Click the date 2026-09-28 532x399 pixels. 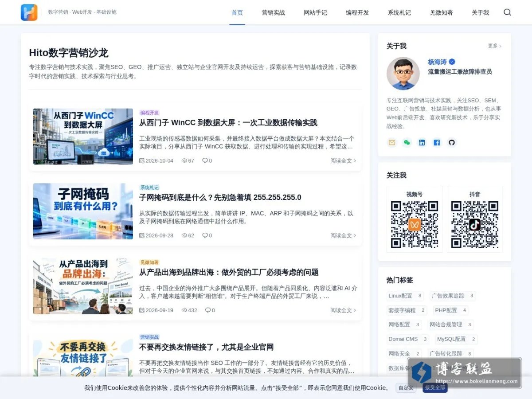point(160,235)
